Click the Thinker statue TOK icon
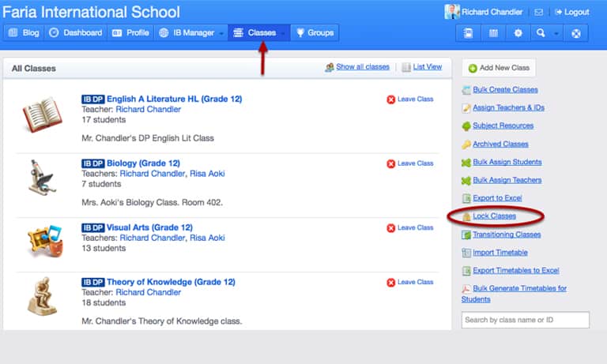607x364 pixels. pyautogui.click(x=42, y=296)
